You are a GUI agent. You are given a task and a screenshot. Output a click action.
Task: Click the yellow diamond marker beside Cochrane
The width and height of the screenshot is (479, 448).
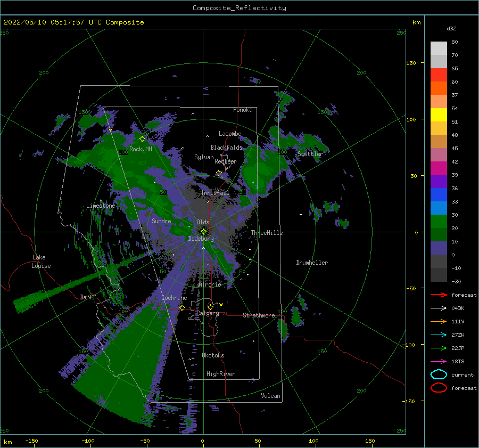pyautogui.click(x=182, y=307)
